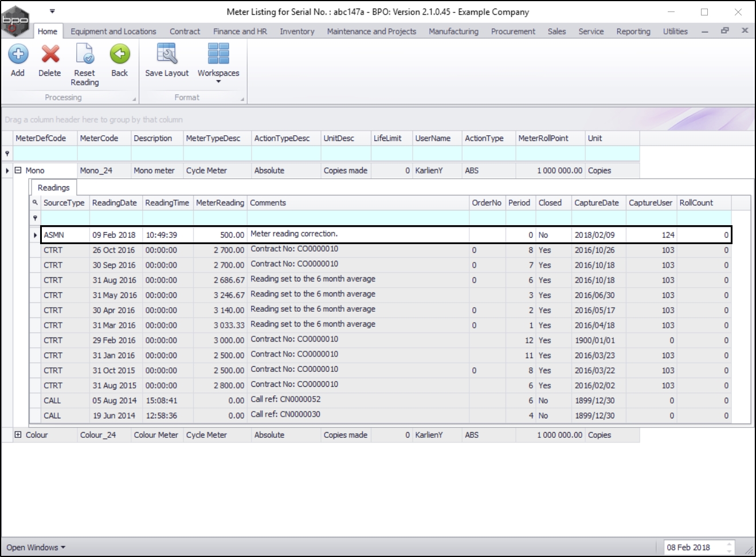The width and height of the screenshot is (756, 557).
Task: Click the Readings grid search icon
Action: click(35, 202)
